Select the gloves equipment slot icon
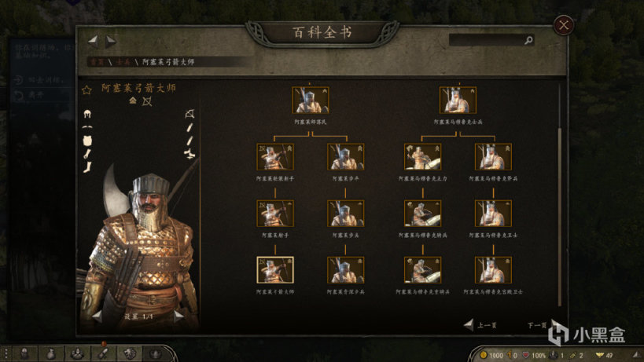 tap(87, 154)
